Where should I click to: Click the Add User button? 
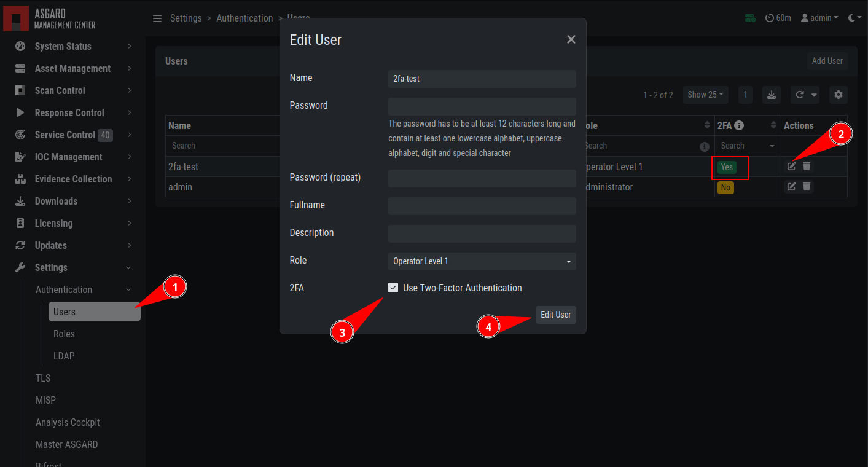pyautogui.click(x=827, y=61)
